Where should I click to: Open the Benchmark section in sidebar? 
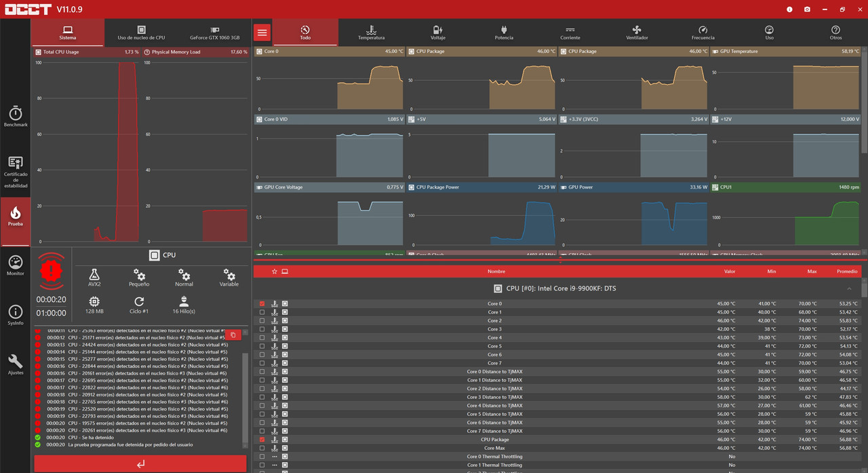pos(16,116)
